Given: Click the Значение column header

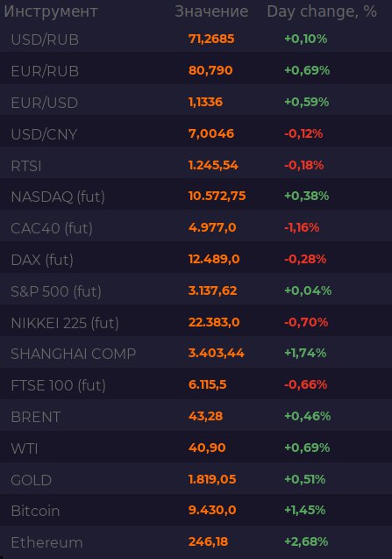Looking at the screenshot, I should point(211,11).
